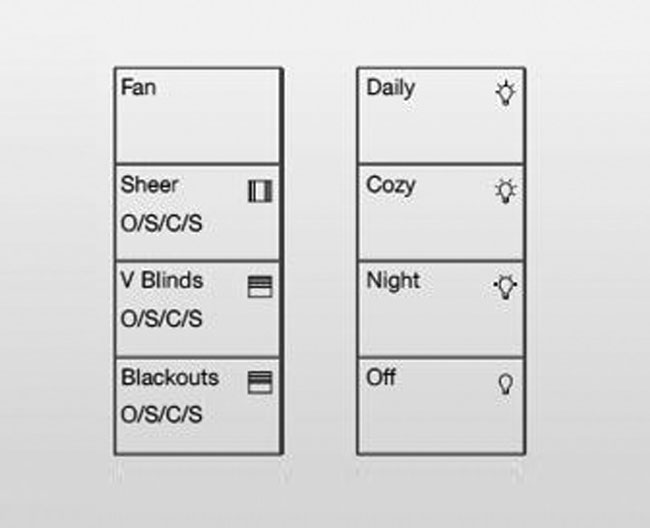This screenshot has height=528, width=650.
Task: Click O/S/C/S under Blackouts
Action: point(161,414)
